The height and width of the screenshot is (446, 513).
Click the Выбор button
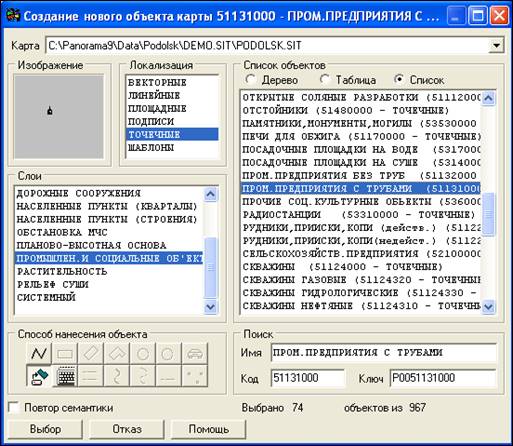click(x=45, y=429)
